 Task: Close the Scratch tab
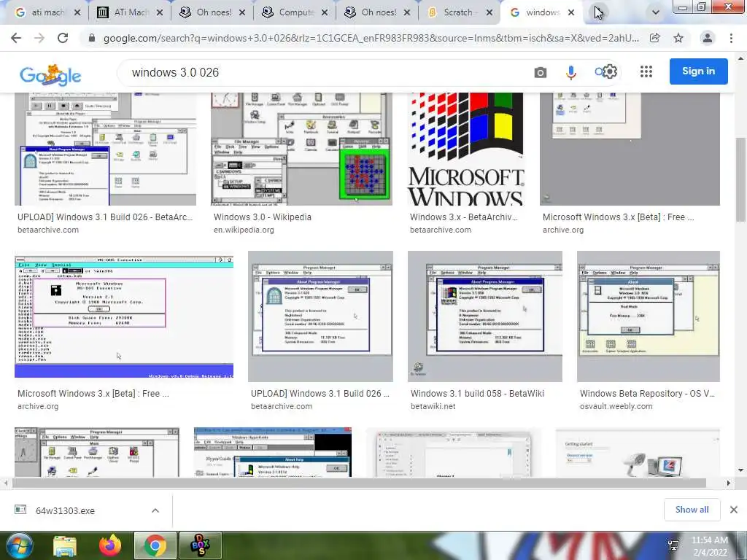click(489, 13)
